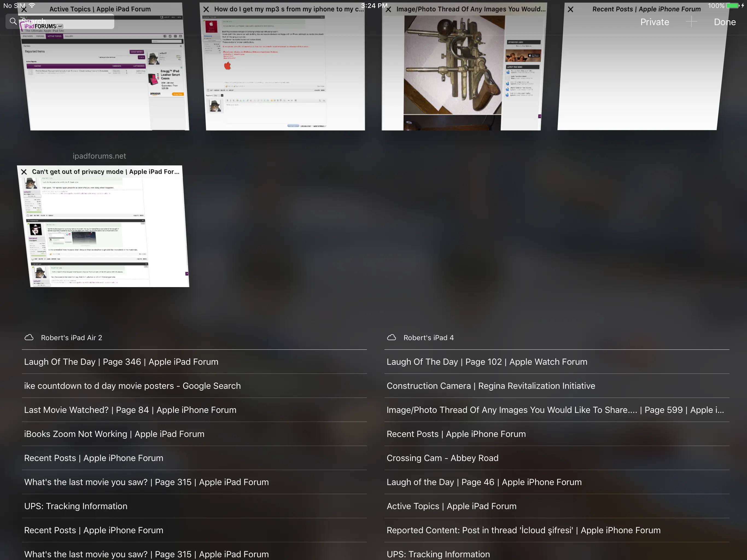Tap cloud icon beside Robert's iPad 4

click(391, 337)
